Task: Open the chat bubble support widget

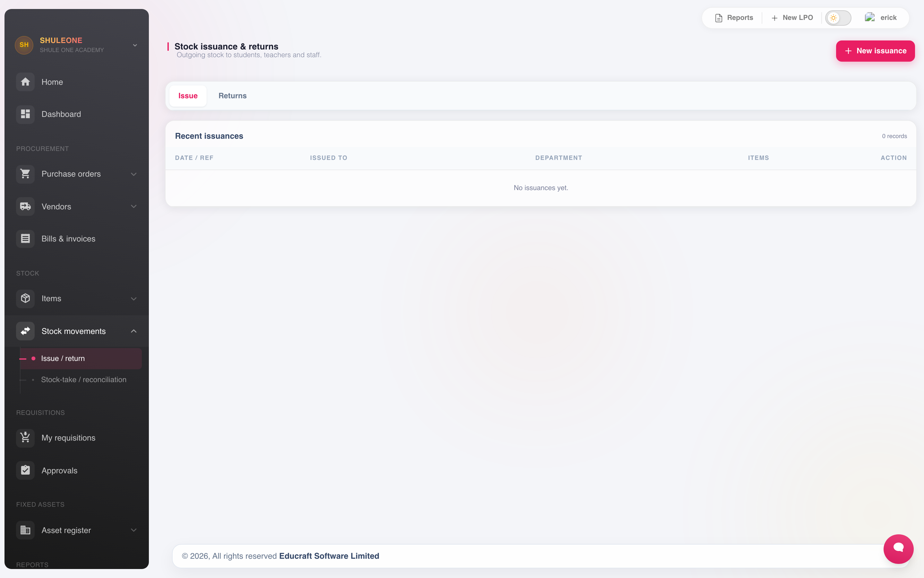Action: pos(898,549)
